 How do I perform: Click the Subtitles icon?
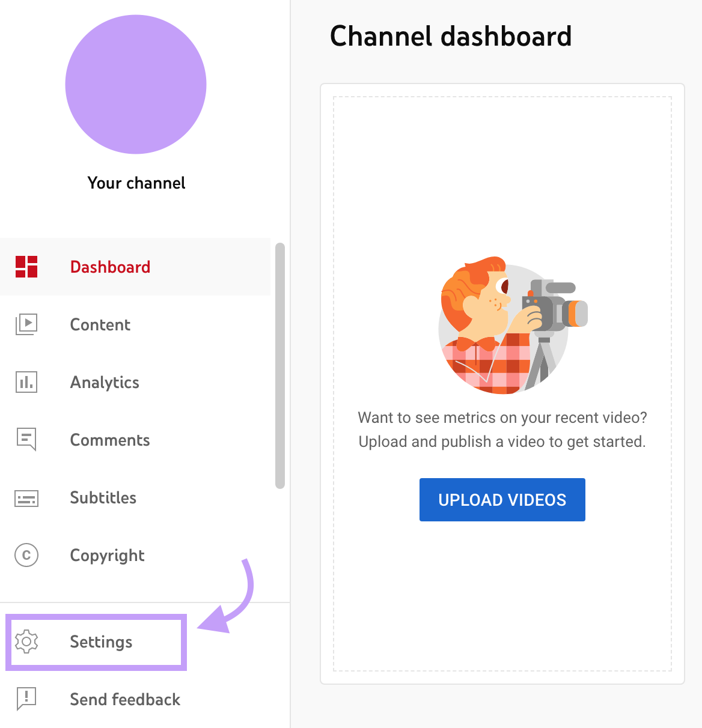pyautogui.click(x=26, y=497)
